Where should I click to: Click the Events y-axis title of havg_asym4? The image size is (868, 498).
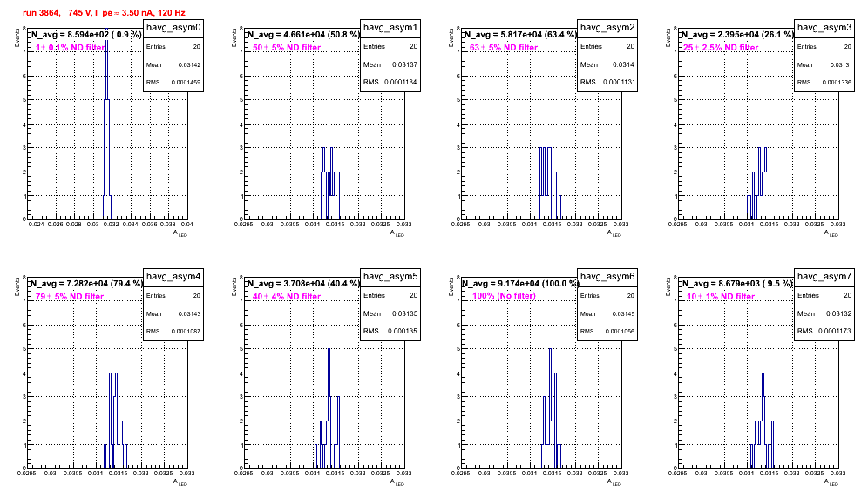17,286
